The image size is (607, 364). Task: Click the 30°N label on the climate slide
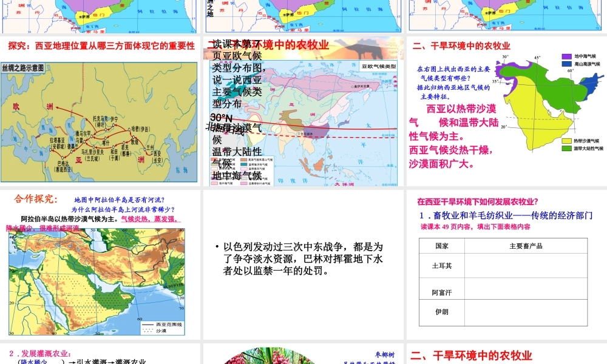tap(221, 118)
